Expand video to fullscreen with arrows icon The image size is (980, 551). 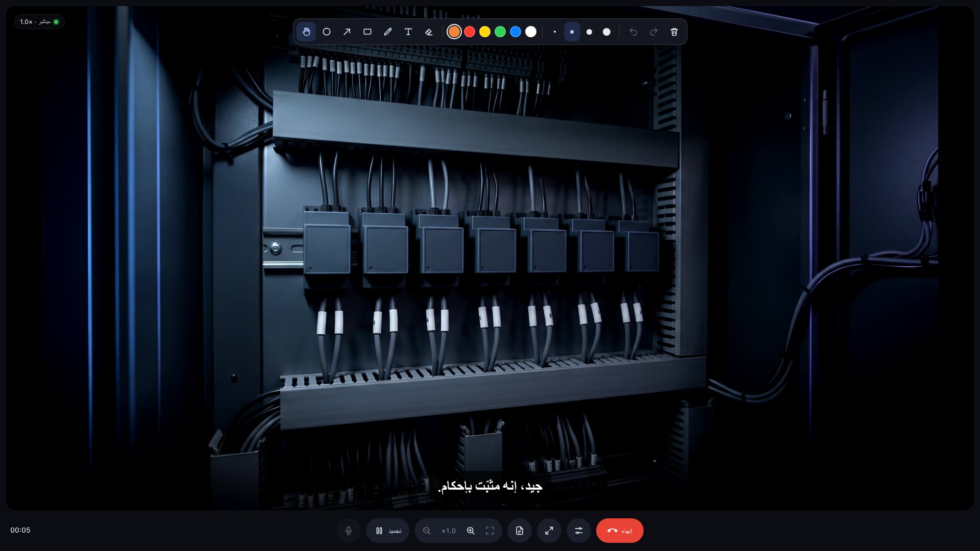tap(549, 531)
